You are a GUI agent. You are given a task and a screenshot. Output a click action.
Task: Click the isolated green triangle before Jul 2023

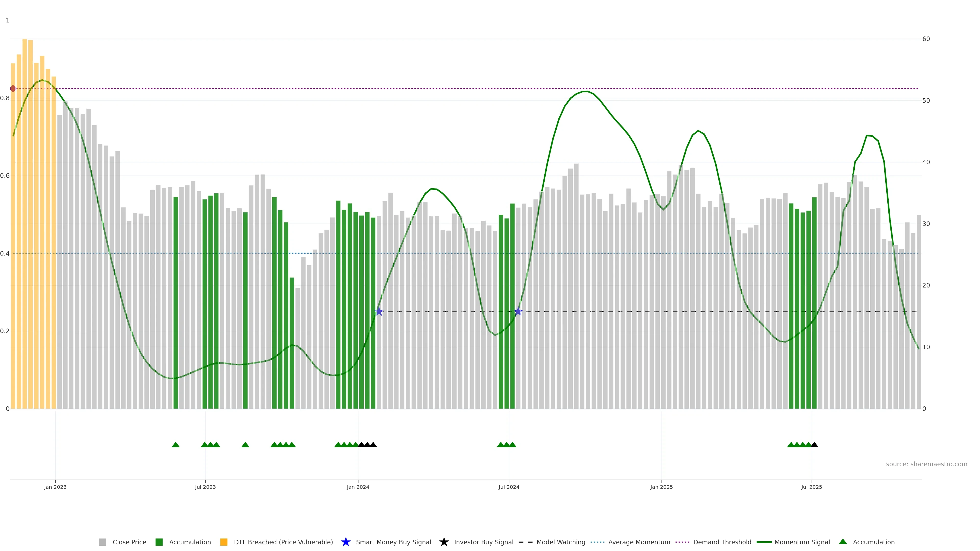[175, 445]
